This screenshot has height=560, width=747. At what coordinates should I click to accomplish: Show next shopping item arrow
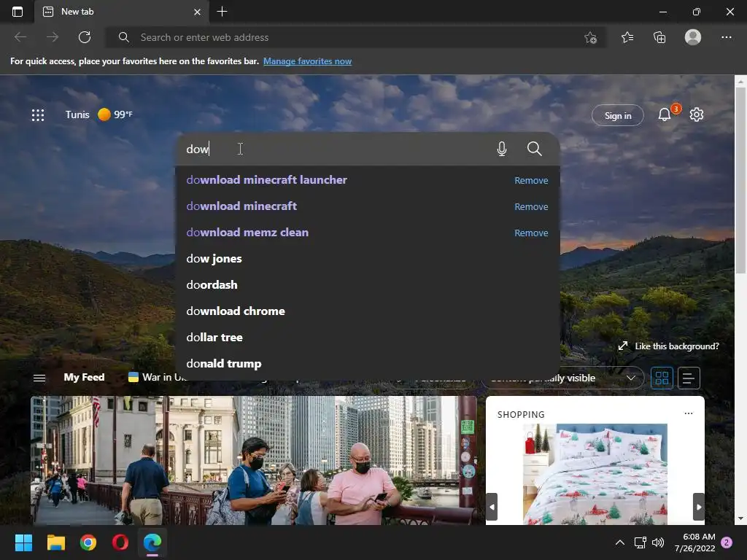[x=698, y=507]
